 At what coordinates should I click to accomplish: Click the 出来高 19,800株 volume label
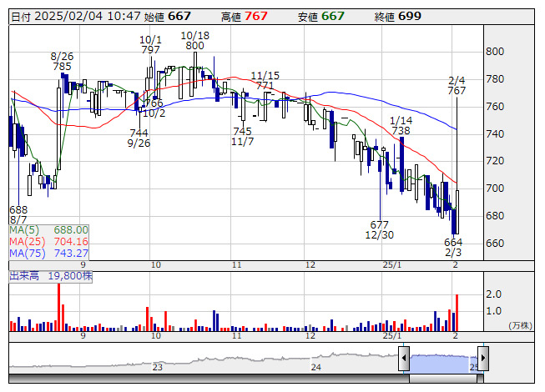(51, 276)
